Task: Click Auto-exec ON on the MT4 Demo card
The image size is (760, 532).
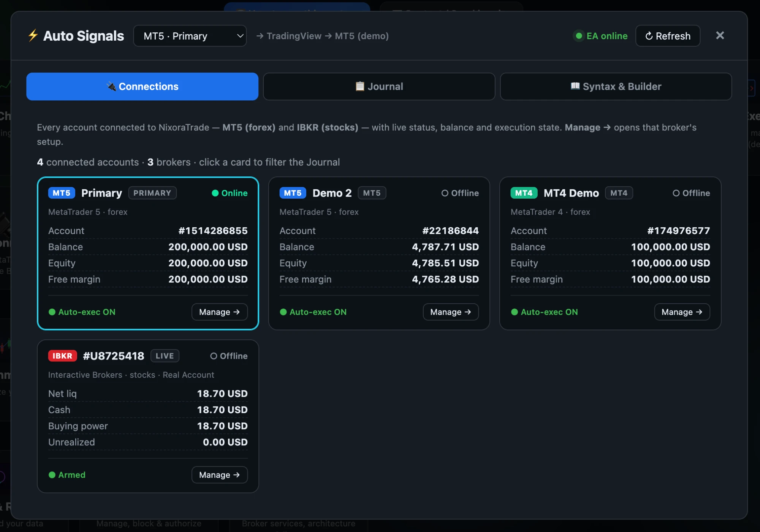Action: click(545, 312)
